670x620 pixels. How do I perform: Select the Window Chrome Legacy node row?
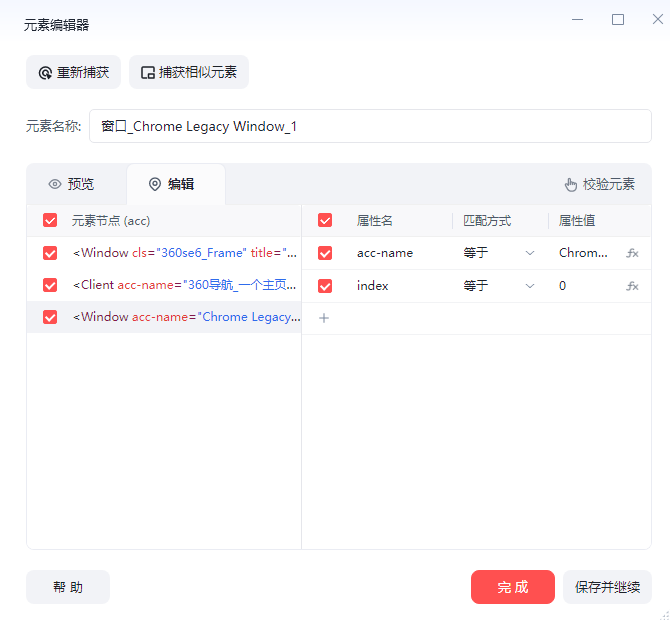(185, 317)
